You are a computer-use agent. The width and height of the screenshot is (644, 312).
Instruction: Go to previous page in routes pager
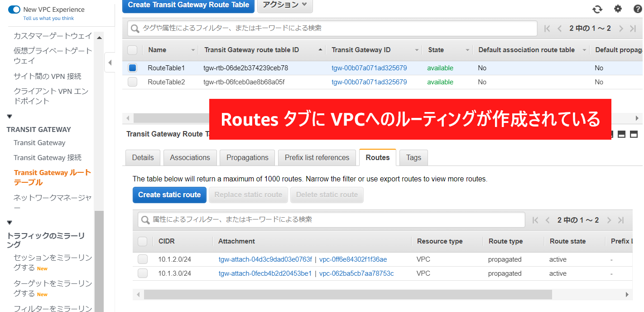click(548, 220)
